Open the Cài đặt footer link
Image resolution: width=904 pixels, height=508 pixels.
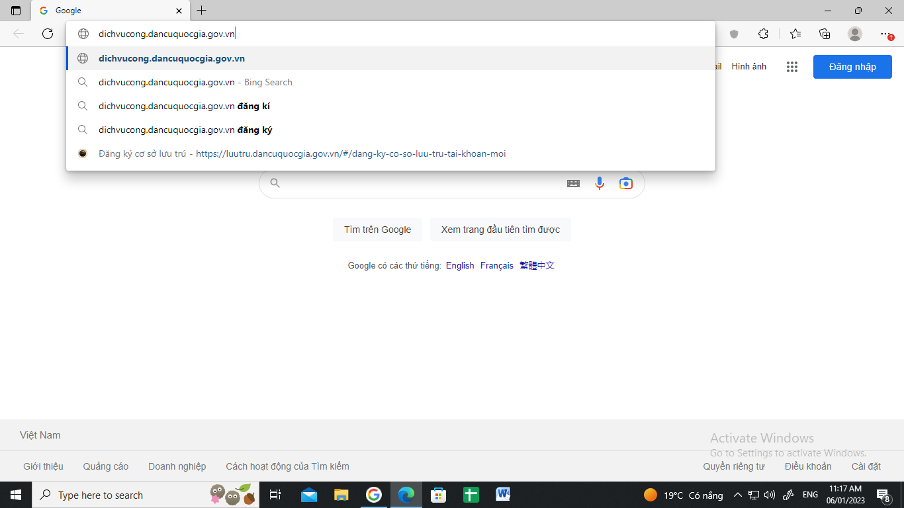coord(866,466)
